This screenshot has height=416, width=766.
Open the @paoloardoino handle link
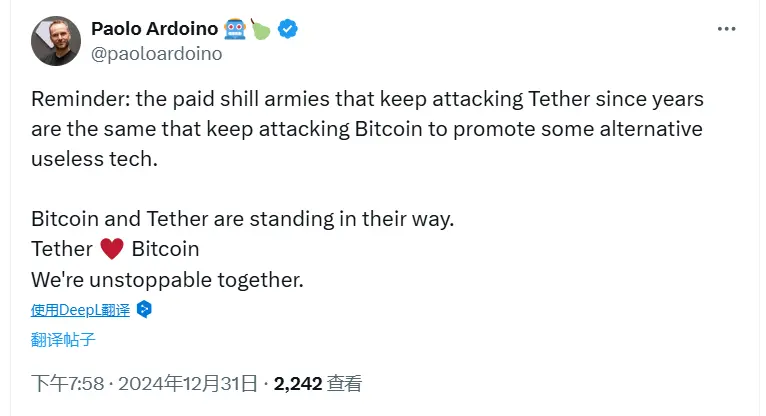coord(156,54)
